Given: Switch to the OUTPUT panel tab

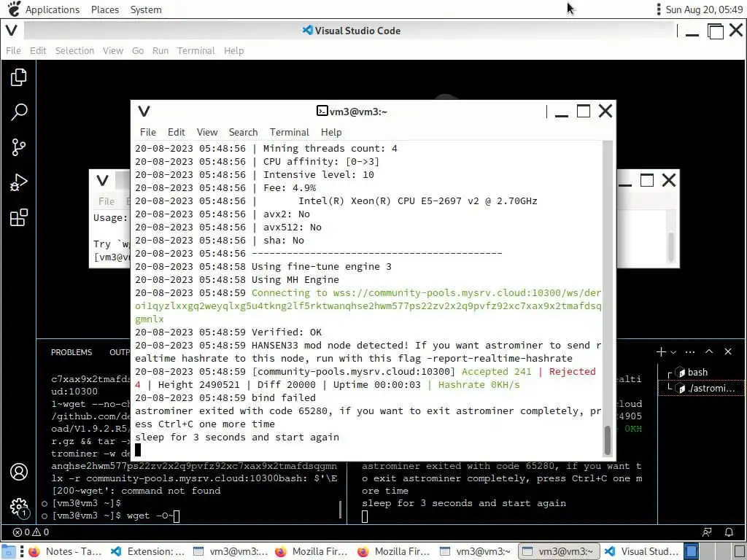Looking at the screenshot, I should click(120, 352).
